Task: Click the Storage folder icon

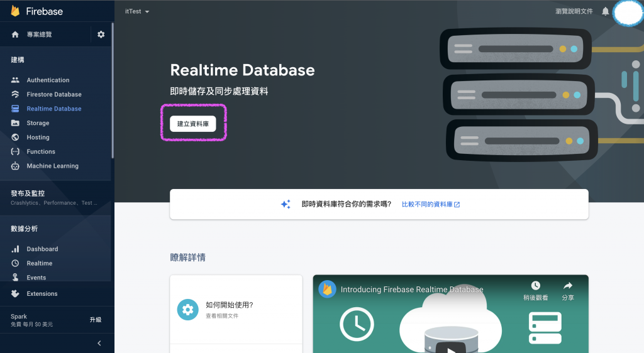Action: (x=15, y=123)
